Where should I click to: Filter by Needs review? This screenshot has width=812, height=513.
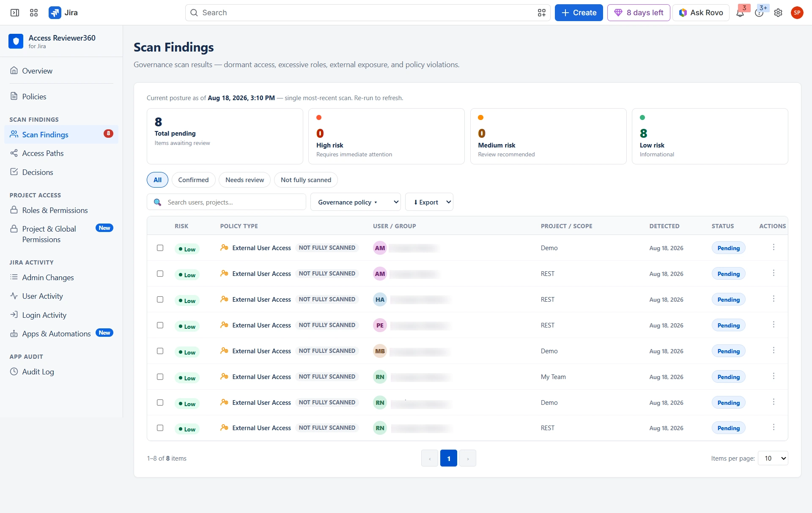click(244, 180)
